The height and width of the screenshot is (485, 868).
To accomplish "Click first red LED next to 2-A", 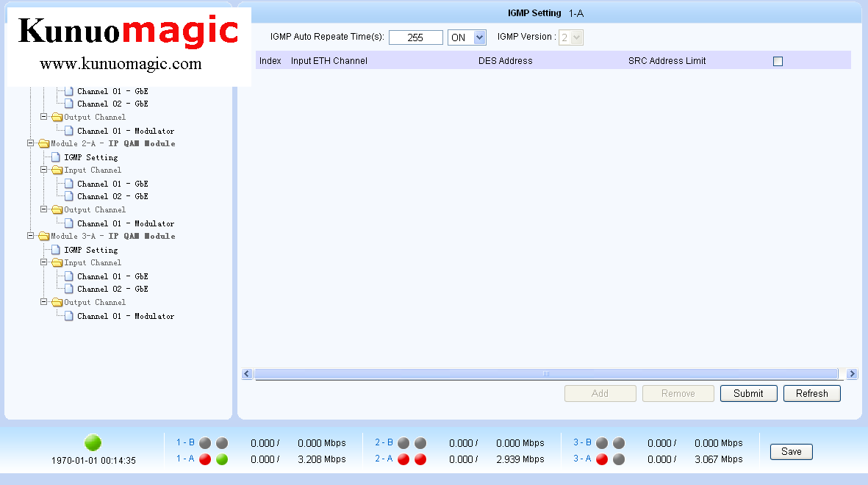I will tap(403, 459).
